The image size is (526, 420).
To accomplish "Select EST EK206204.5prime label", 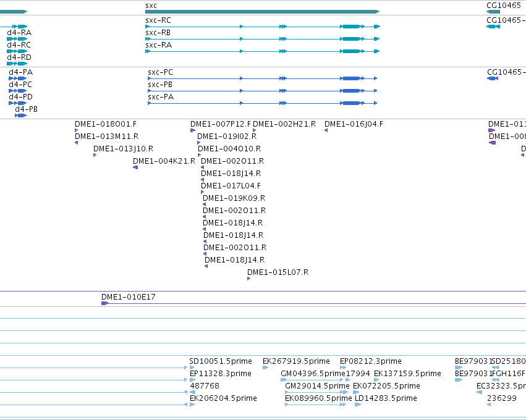I will point(223,398).
